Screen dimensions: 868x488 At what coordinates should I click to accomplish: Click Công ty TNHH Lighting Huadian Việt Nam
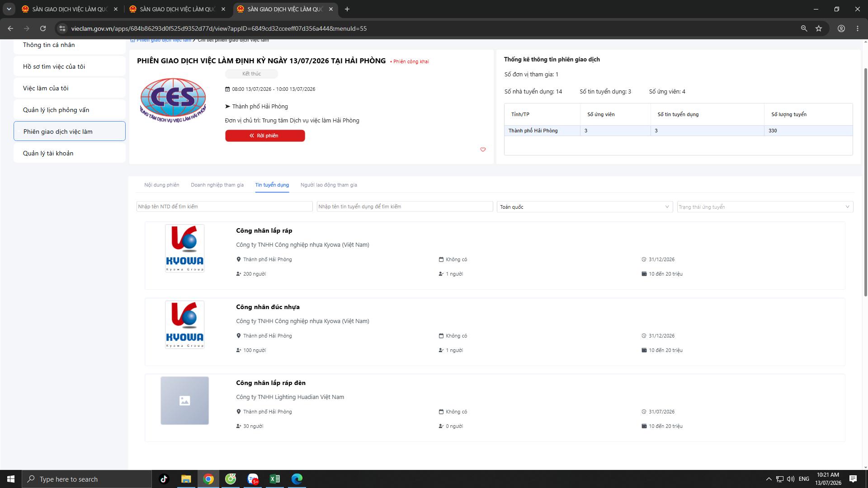click(x=290, y=397)
